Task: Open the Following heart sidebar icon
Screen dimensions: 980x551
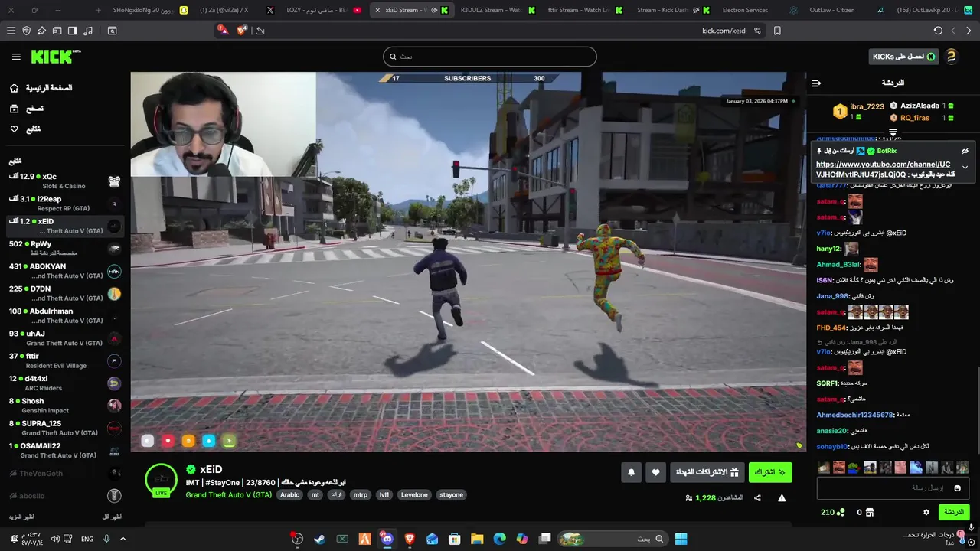Action: [14, 129]
